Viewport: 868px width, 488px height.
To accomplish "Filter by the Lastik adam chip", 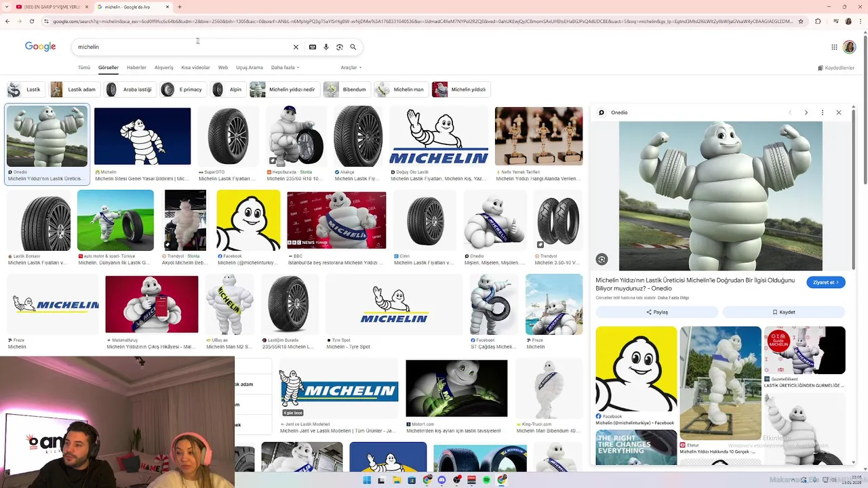I will click(x=75, y=89).
